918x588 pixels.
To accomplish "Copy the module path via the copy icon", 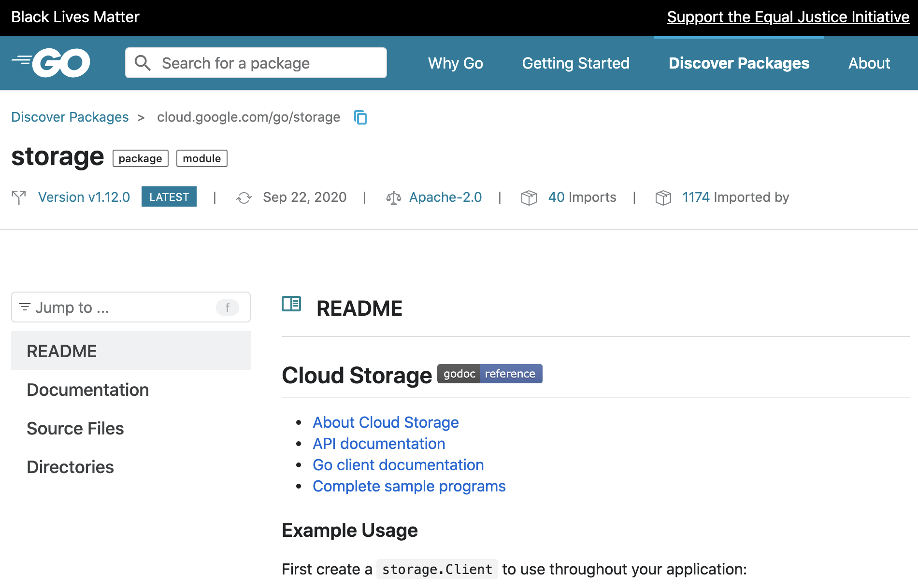I will (x=360, y=117).
